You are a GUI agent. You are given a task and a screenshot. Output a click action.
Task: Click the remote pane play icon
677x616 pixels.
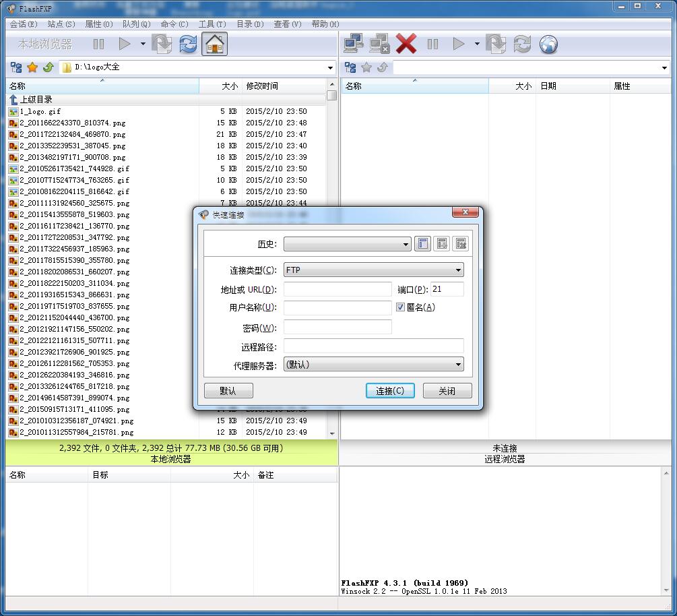coord(459,44)
